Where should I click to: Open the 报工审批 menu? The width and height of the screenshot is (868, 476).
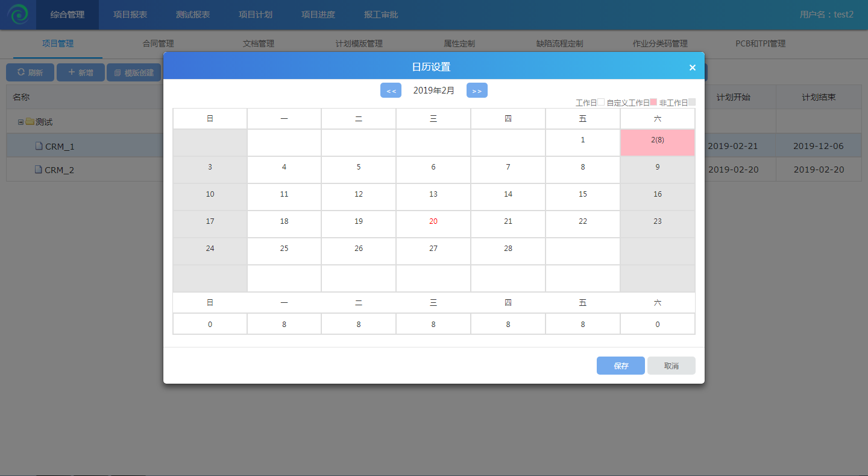coord(381,14)
